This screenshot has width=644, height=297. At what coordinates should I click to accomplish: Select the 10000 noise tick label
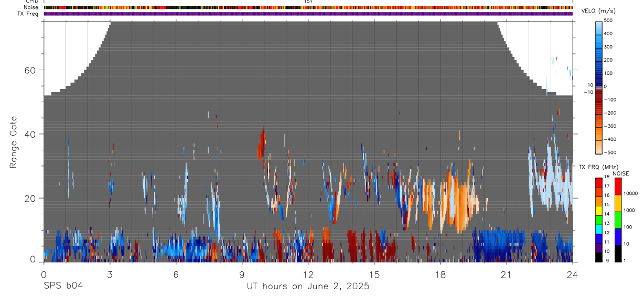[630, 194]
